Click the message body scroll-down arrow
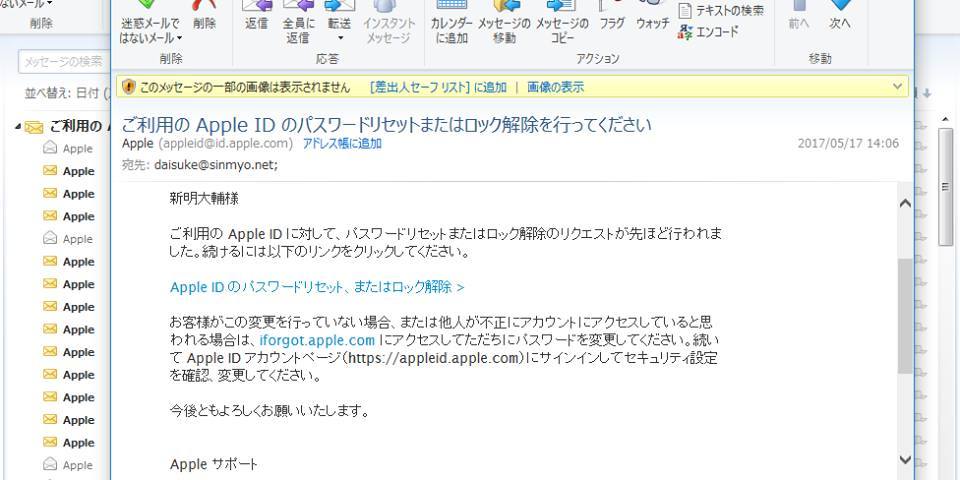960x480 pixels. (x=905, y=459)
